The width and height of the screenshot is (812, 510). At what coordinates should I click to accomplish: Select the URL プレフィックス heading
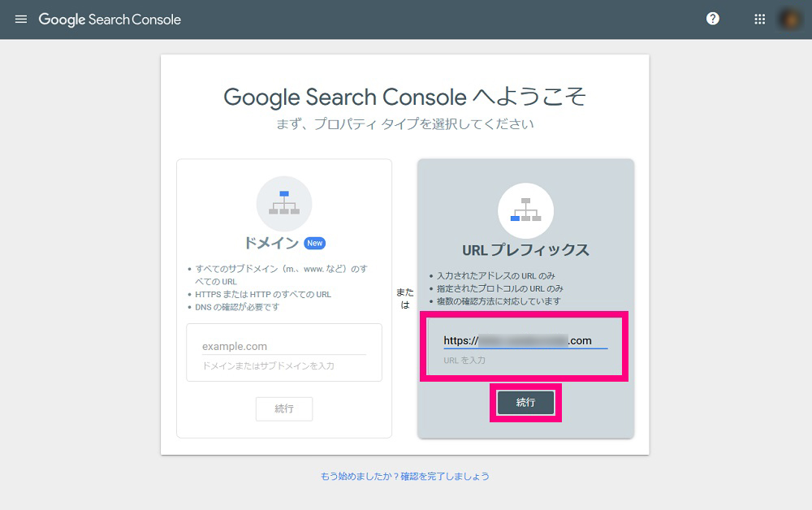(x=525, y=250)
